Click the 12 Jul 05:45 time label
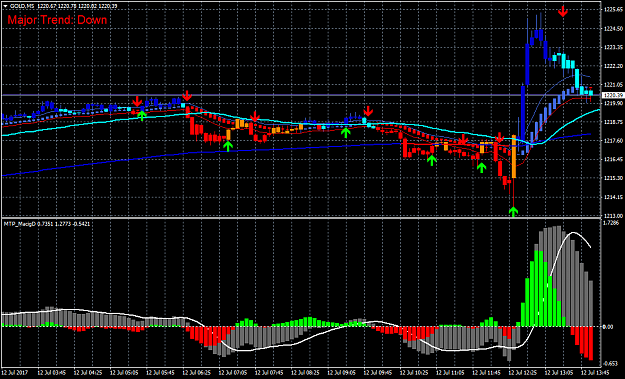The image size is (625, 379). 161,373
